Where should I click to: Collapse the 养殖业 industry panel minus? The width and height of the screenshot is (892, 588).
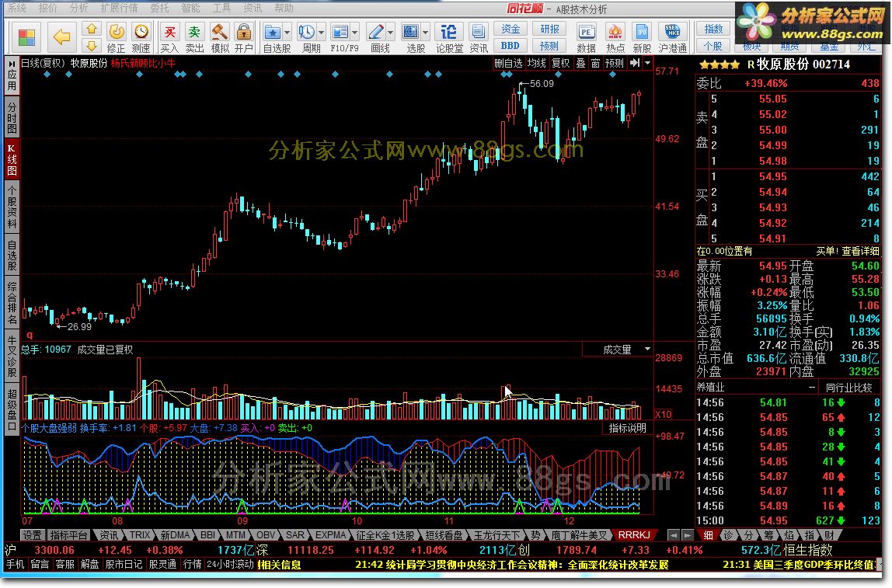[812, 388]
